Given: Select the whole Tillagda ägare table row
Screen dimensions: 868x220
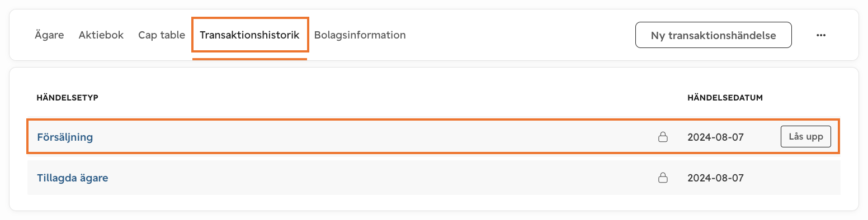Looking at the screenshot, I should 433,178.
